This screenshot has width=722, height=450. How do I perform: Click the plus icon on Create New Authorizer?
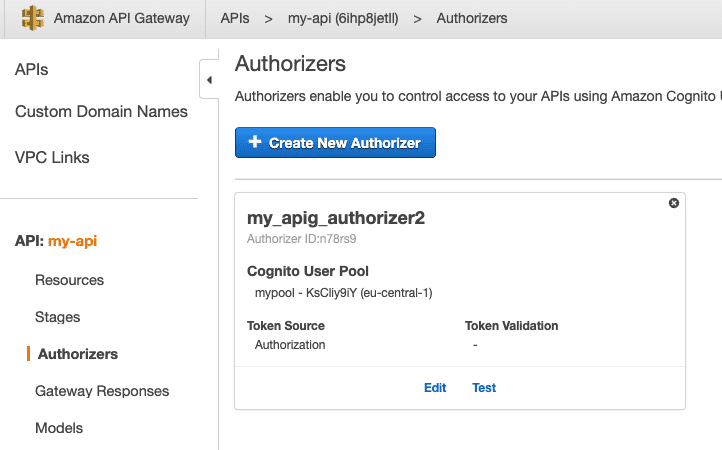(255, 142)
